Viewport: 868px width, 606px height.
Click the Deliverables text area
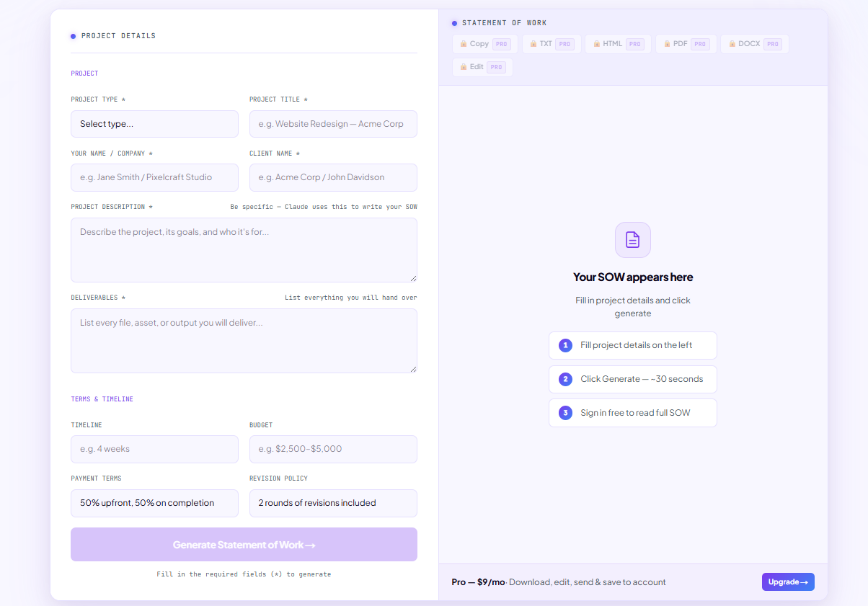click(244, 341)
